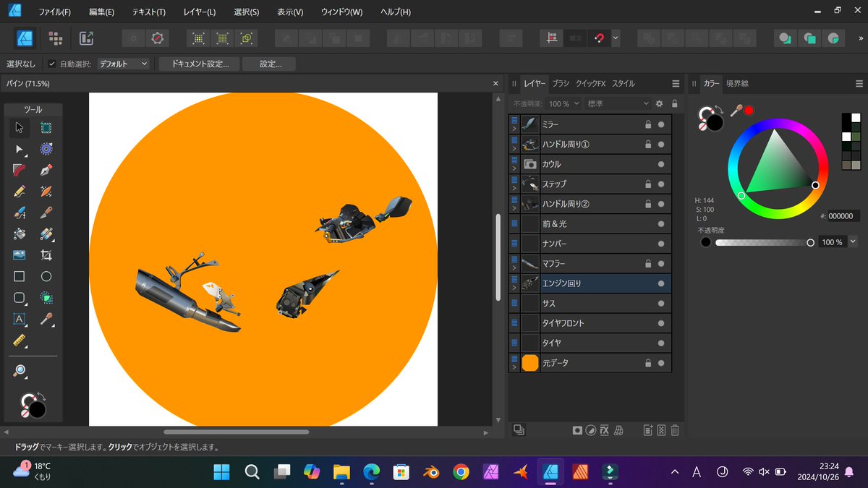The width and height of the screenshot is (868, 488).
Task: Select the Artistic Text tool
Action: coord(20,319)
